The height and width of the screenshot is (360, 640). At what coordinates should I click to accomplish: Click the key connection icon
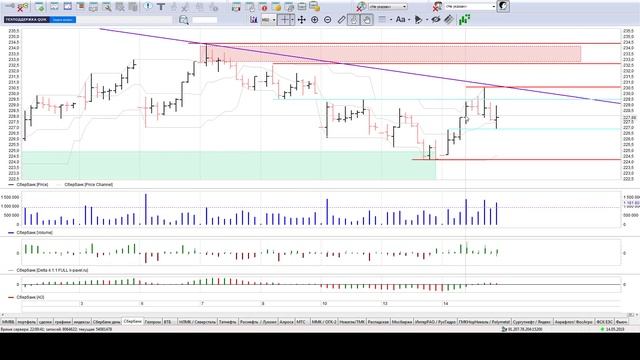click(x=10, y=6)
